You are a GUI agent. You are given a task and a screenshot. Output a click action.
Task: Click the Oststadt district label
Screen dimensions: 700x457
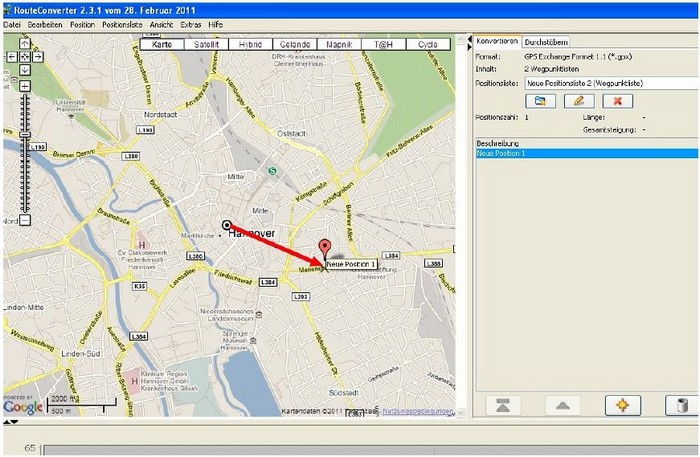coord(292,133)
